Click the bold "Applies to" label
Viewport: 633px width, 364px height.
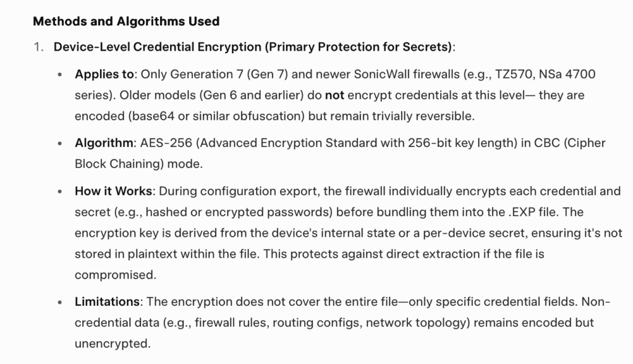(104, 74)
